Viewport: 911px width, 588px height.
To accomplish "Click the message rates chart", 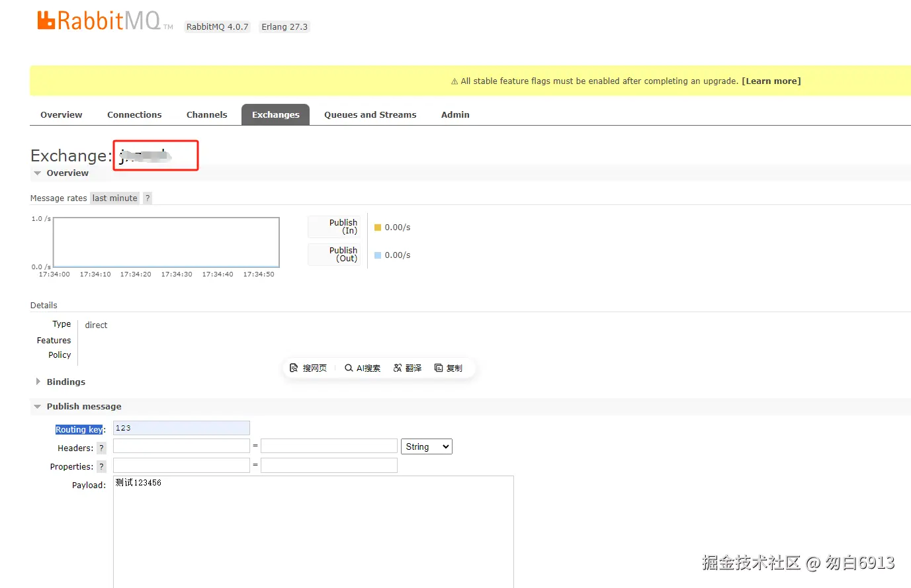I will [166, 242].
